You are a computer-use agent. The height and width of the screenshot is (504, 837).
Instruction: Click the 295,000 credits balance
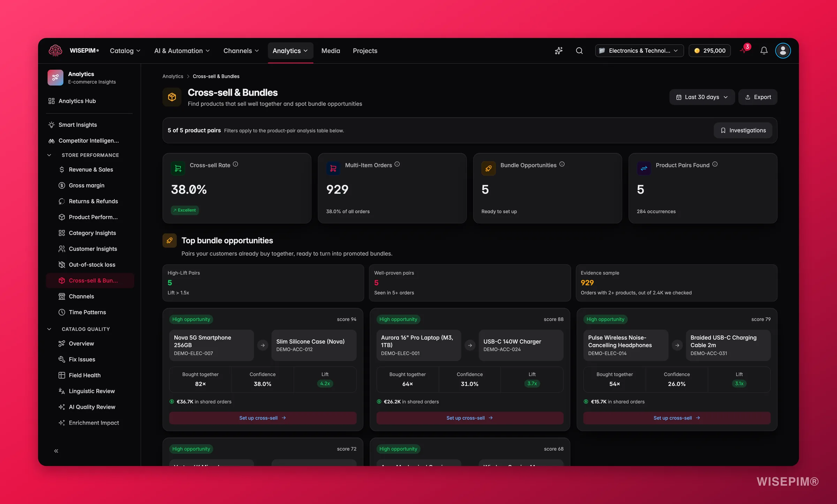tap(709, 51)
